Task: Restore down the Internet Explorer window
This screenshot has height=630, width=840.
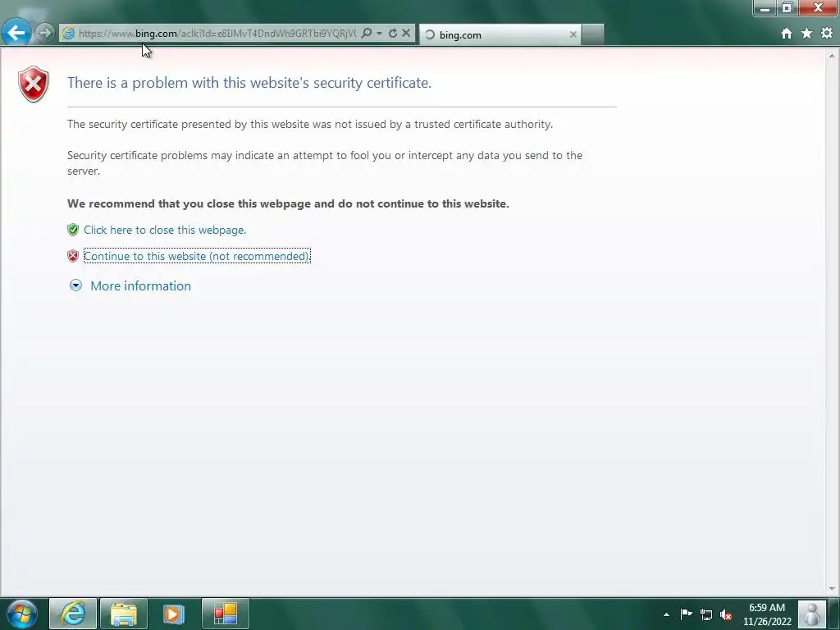Action: click(787, 8)
